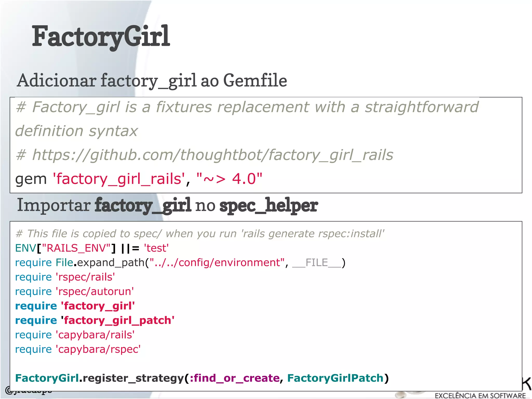Click the ENV RAILS_ENV test line
Screen dimensions: 532x399
[92, 248]
